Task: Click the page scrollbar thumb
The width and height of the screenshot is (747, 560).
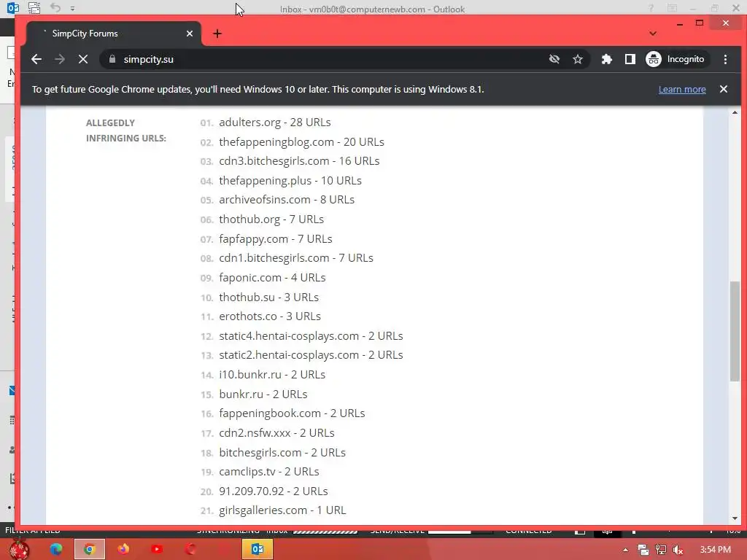Action: click(735, 332)
